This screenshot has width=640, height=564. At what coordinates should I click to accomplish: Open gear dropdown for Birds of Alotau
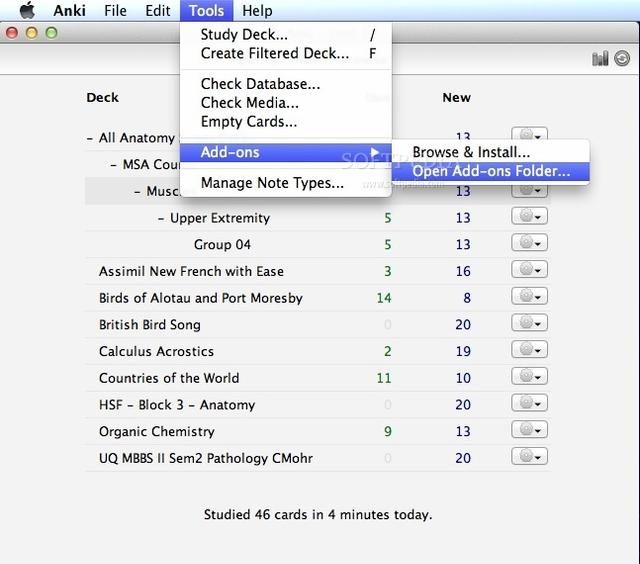pyautogui.click(x=529, y=296)
